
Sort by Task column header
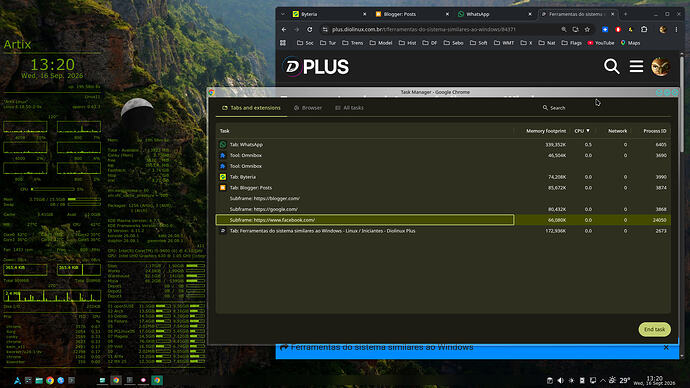click(224, 131)
